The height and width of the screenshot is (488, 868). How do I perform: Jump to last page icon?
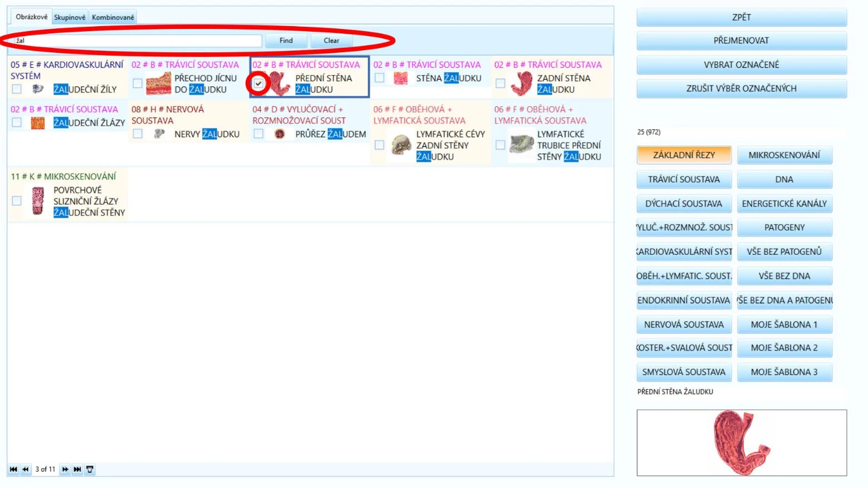[x=77, y=470]
